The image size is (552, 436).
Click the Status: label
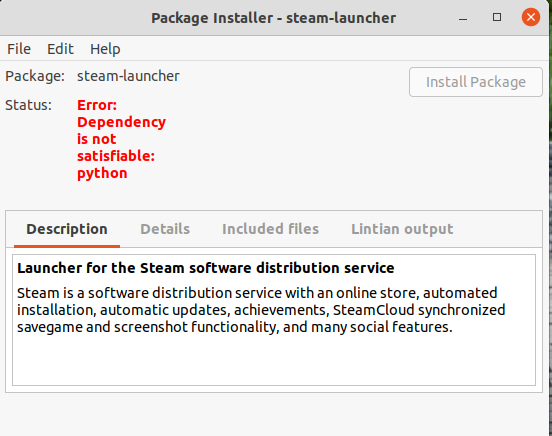coord(28,105)
